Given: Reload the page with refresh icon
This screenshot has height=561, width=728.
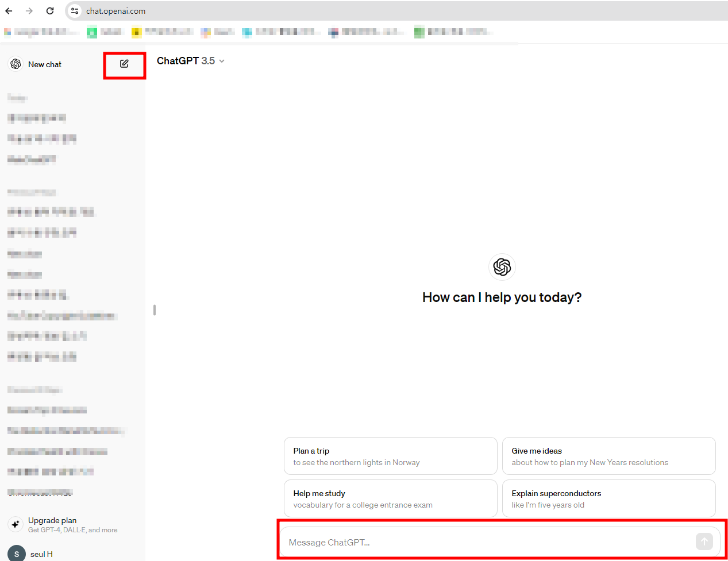Looking at the screenshot, I should (50, 11).
